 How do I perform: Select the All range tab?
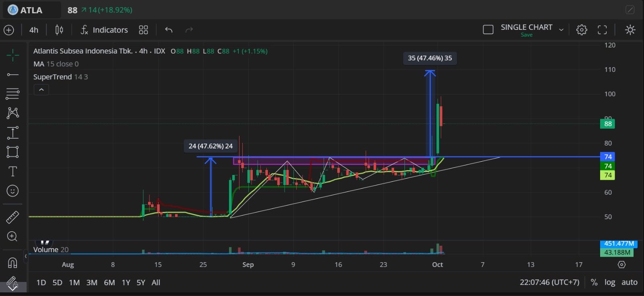click(x=156, y=282)
